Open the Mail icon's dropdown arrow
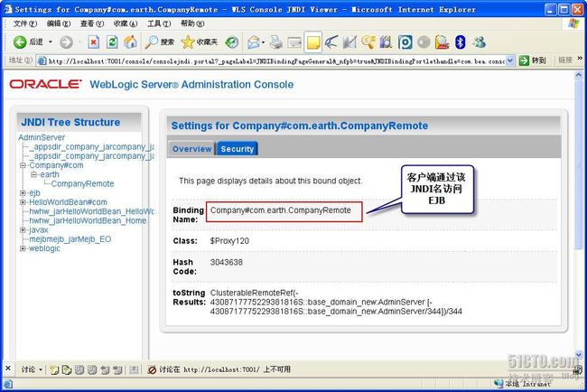The image size is (587, 392). point(263,42)
